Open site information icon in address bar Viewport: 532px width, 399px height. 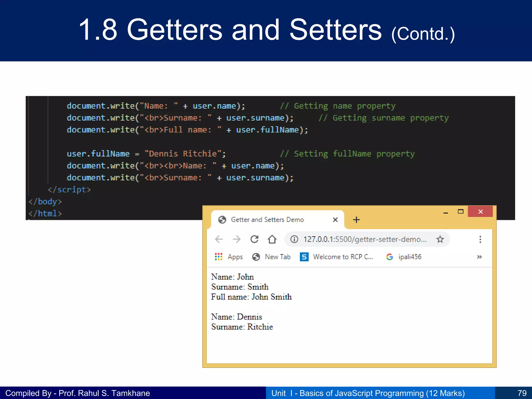[294, 239]
